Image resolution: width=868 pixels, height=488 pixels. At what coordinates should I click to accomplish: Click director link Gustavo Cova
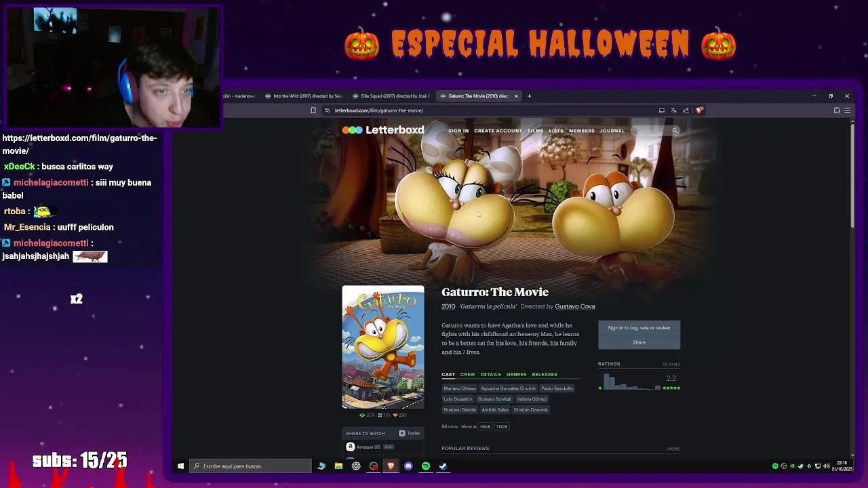575,306
